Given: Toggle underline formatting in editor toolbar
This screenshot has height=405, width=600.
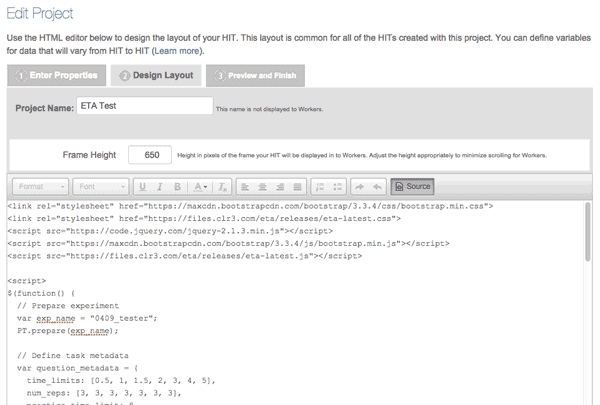Looking at the screenshot, I should tap(142, 187).
